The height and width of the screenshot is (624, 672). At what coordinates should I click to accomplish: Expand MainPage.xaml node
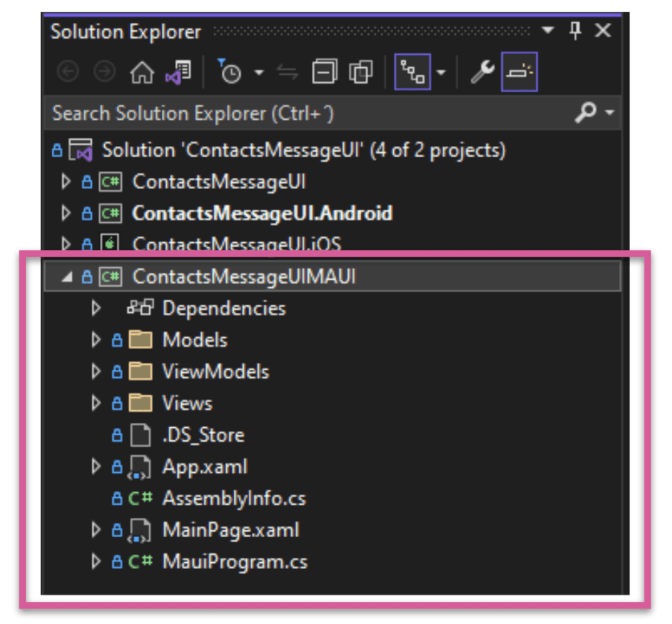click(x=96, y=530)
